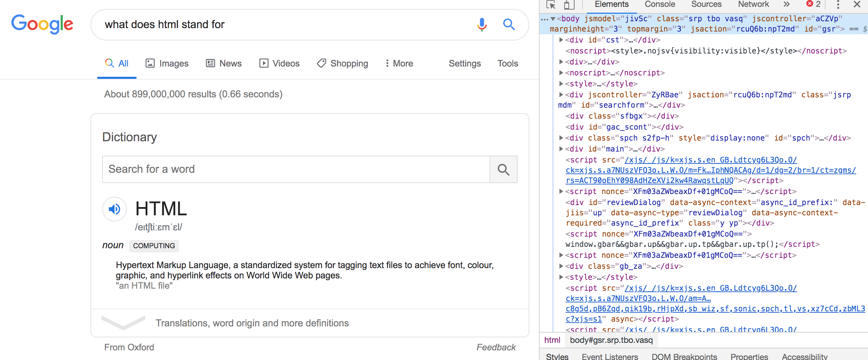The image size is (868, 360).
Task: Click the "an HTML file" example text
Action: 144,286
